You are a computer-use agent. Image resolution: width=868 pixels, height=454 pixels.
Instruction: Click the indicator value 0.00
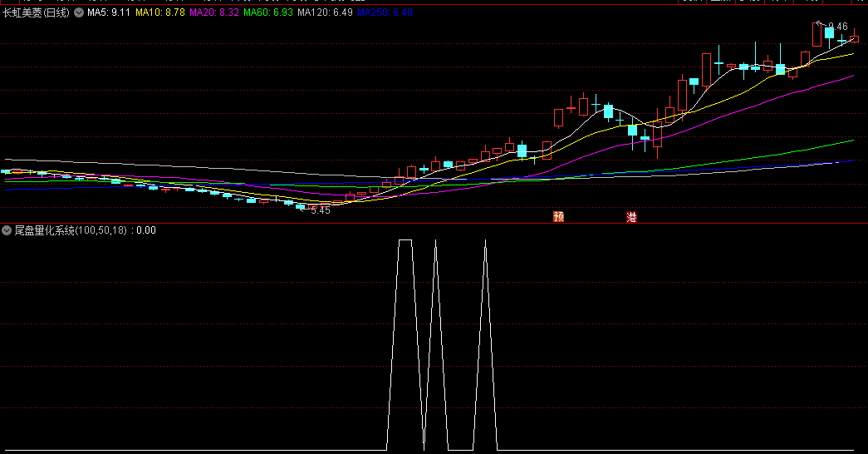pos(146,230)
